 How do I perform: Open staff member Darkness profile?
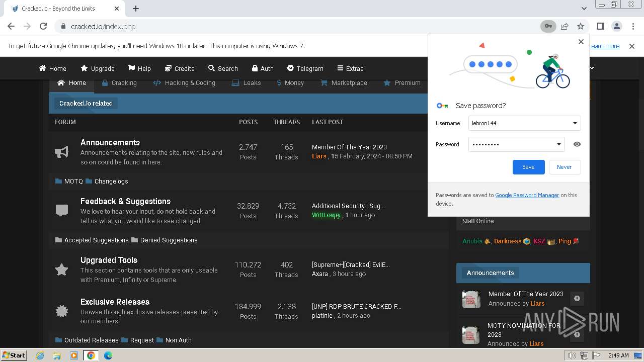coord(508,241)
